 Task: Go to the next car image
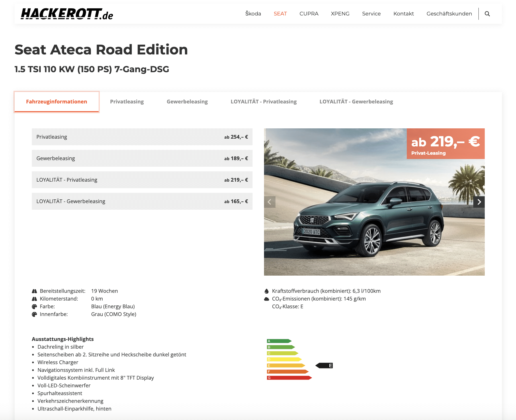(479, 202)
